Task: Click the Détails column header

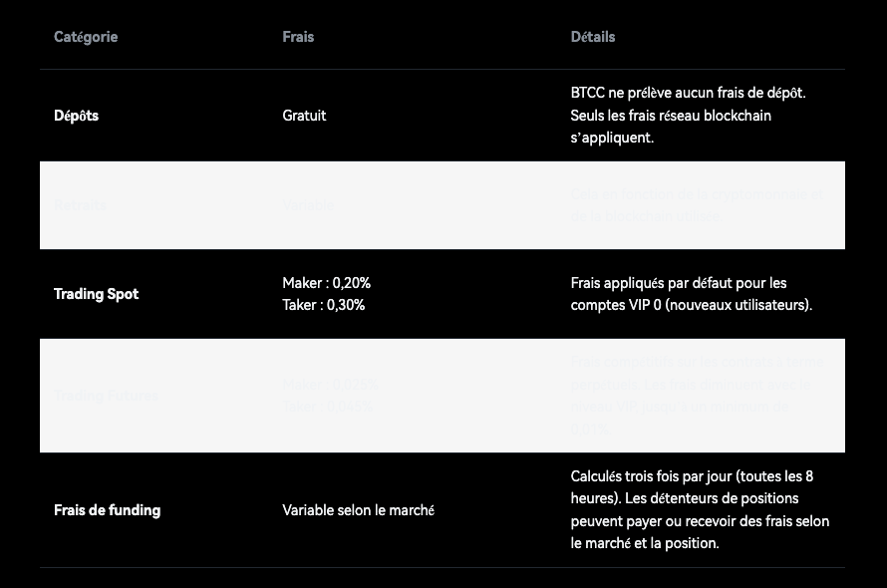Action: click(593, 37)
